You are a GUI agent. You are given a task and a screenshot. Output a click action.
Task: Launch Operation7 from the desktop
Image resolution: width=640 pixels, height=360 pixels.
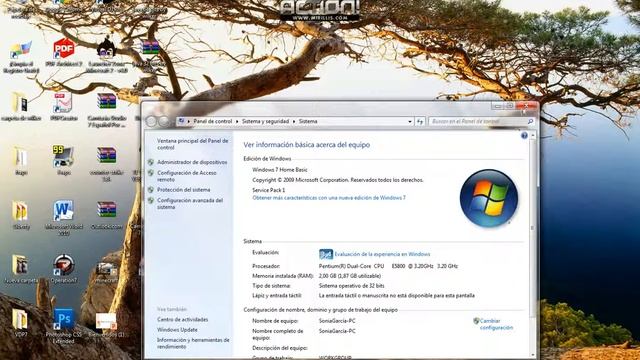(x=64, y=269)
